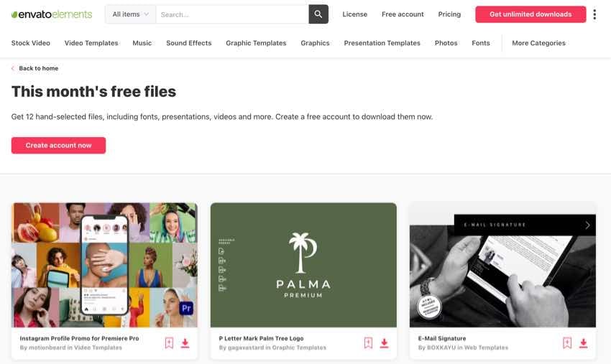Advance E-Mail Signature preview with right chevron
611x364 pixels.
(x=587, y=225)
